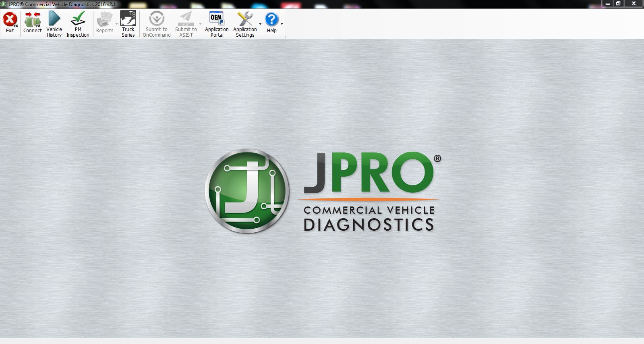644x344 pixels.
Task: Expand the Submit to ASIST dropdown arrow
Action: click(x=200, y=24)
